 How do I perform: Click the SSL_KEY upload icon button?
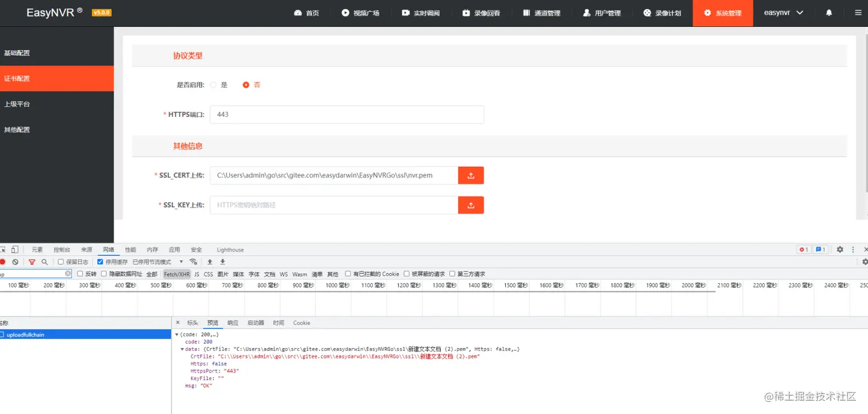click(x=471, y=205)
